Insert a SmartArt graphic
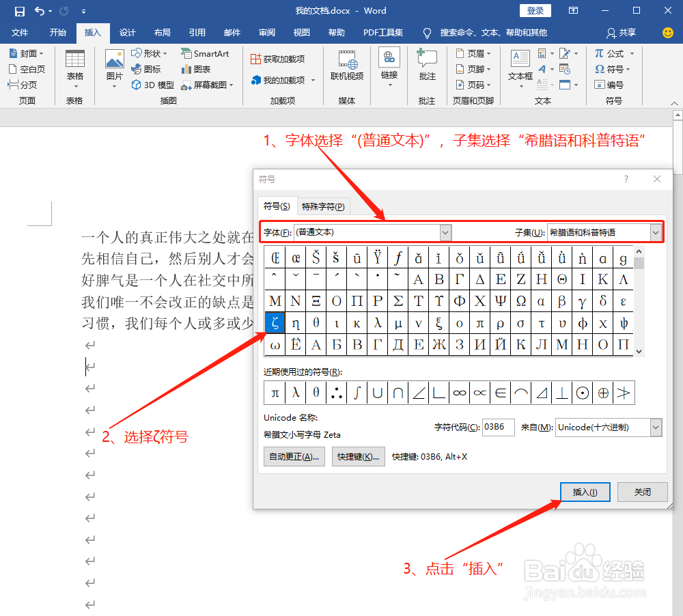 point(205,53)
